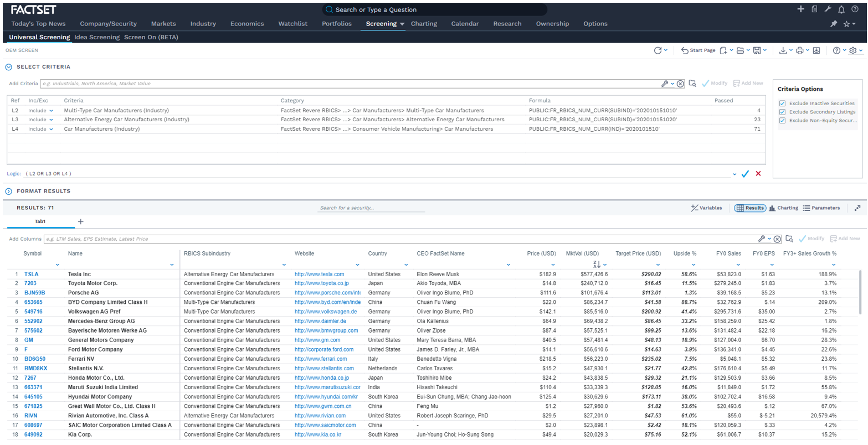Open the tesla.com website link
Image resolution: width=868 pixels, height=445 pixels.
tap(319, 274)
